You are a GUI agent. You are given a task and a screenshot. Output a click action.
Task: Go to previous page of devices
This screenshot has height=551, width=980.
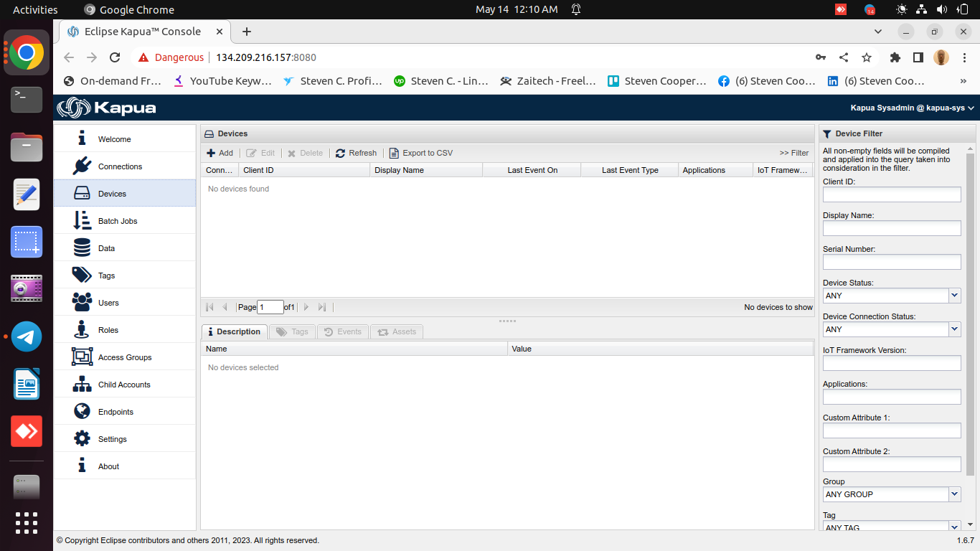coord(225,307)
